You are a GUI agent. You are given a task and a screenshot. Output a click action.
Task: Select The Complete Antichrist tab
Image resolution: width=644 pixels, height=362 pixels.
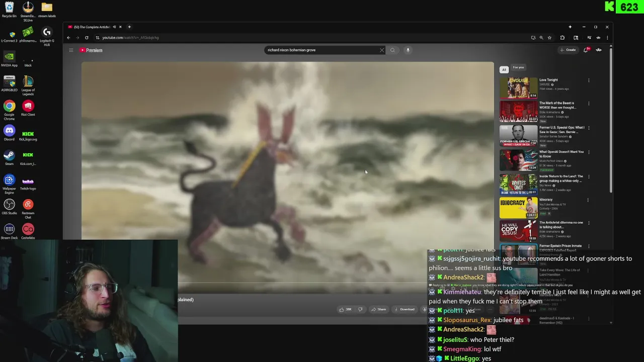coord(91,27)
